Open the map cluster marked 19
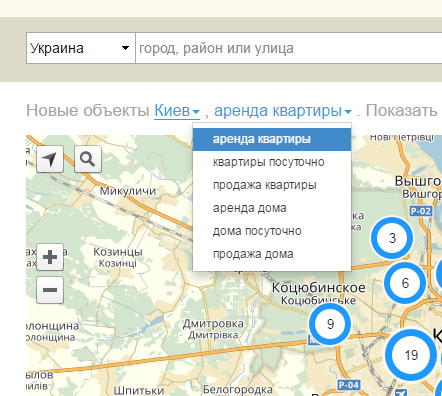Viewport: 442px width, 396px height. tap(411, 355)
